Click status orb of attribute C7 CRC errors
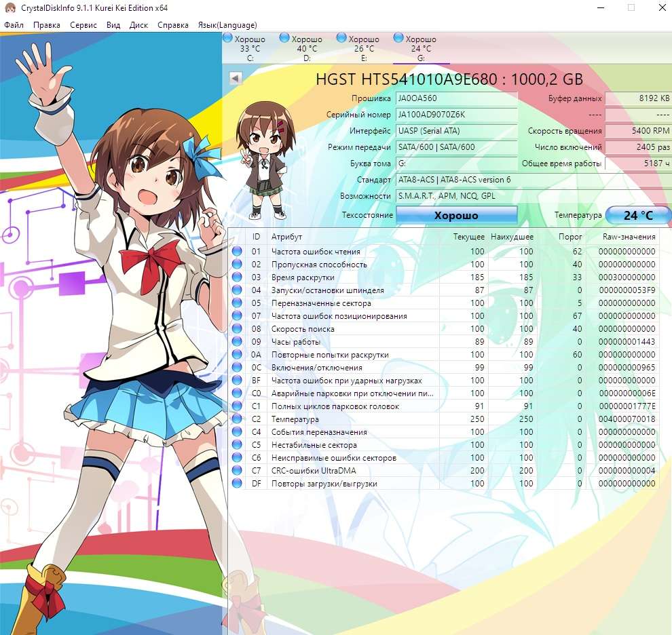Image resolution: width=672 pixels, height=635 pixels. click(237, 470)
